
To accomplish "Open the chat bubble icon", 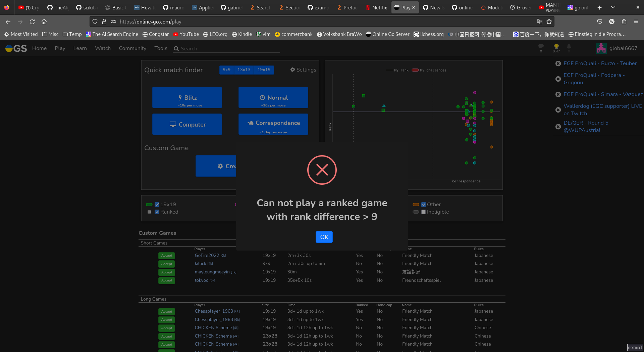I will 541,46.
